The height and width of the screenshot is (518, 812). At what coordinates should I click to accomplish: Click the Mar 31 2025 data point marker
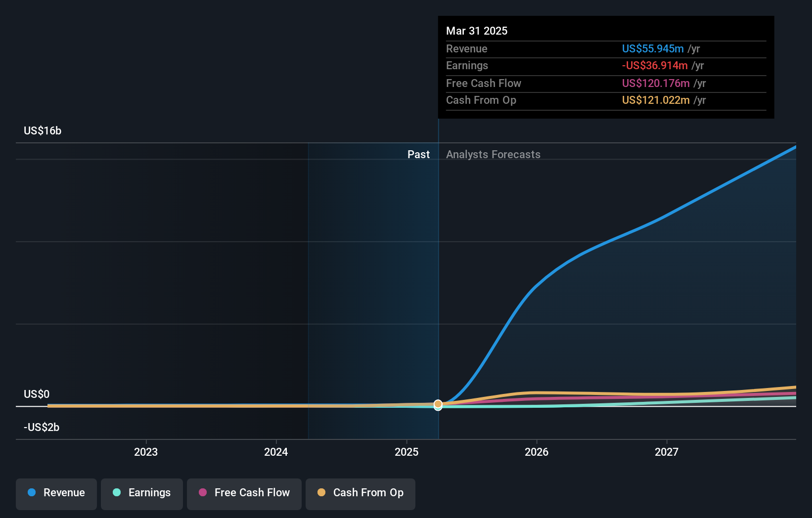(x=438, y=405)
